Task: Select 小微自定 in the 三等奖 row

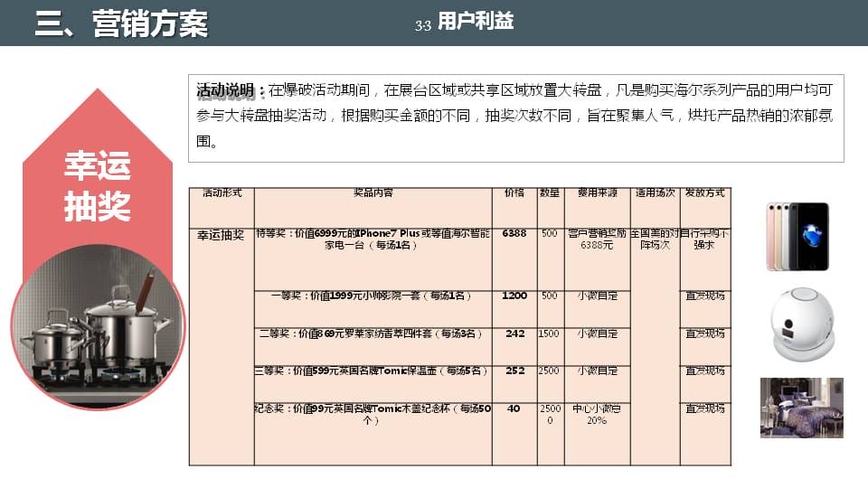Action: pos(598,371)
